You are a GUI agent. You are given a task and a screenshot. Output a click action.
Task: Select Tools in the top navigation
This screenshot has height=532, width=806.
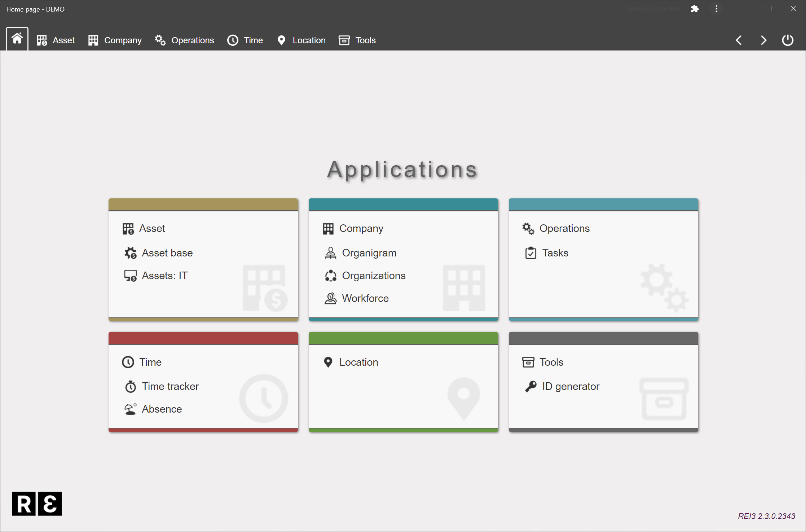[357, 40]
